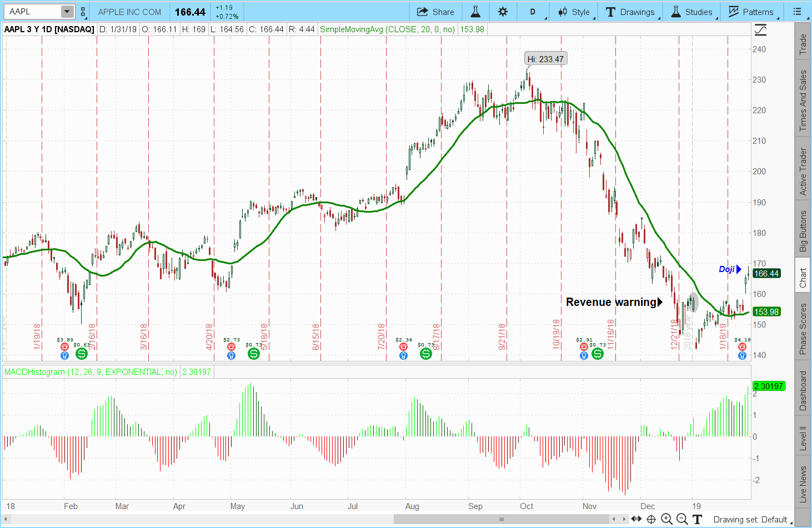Click the expand time axis arrows icon

tap(636, 520)
